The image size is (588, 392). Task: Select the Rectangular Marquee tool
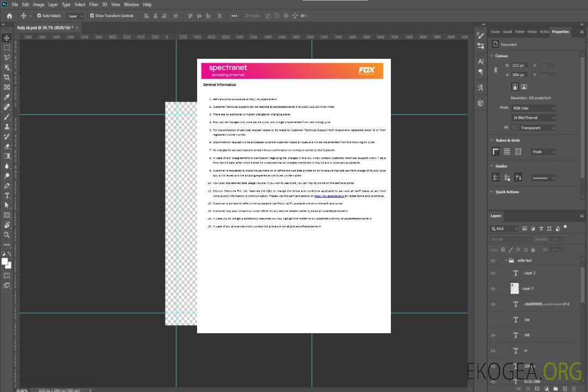tap(7, 48)
